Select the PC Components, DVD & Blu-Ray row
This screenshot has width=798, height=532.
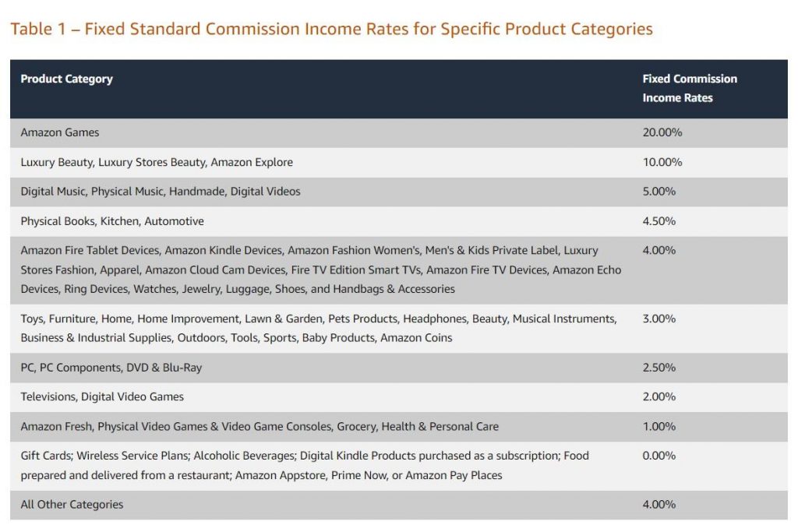(x=111, y=368)
